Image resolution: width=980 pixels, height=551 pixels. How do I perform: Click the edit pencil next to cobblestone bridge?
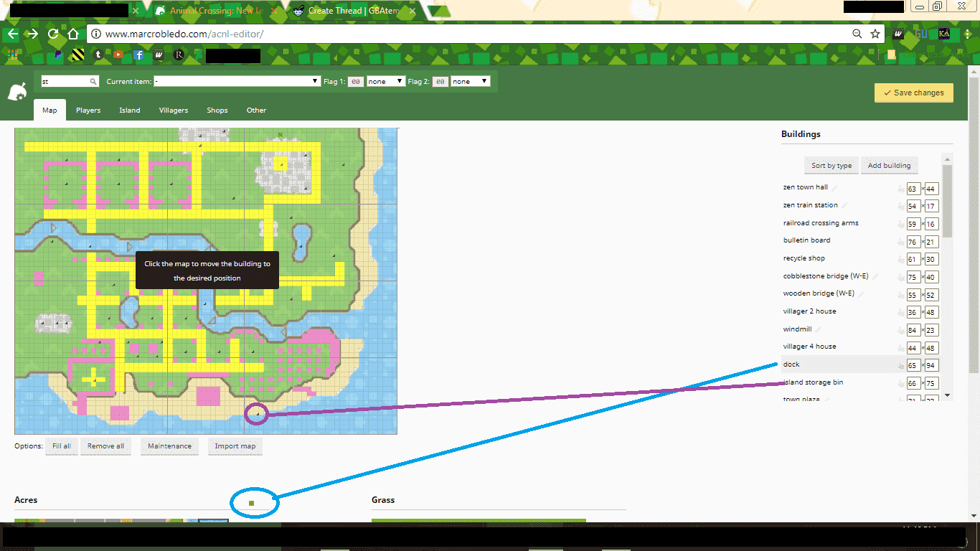[876, 276]
